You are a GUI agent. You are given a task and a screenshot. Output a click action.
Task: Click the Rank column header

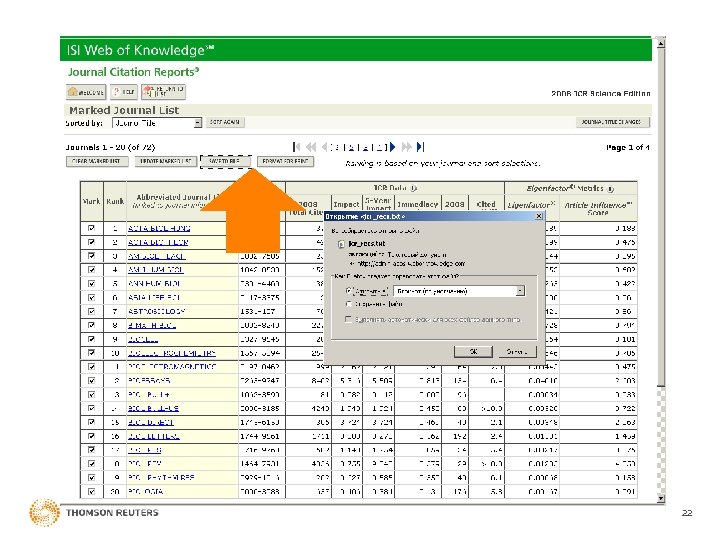tap(115, 201)
